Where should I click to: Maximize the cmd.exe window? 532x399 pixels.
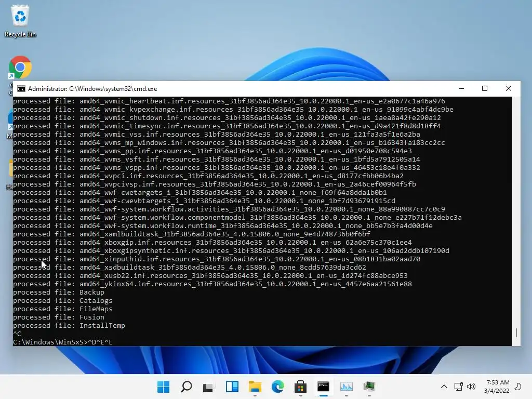[x=485, y=88]
